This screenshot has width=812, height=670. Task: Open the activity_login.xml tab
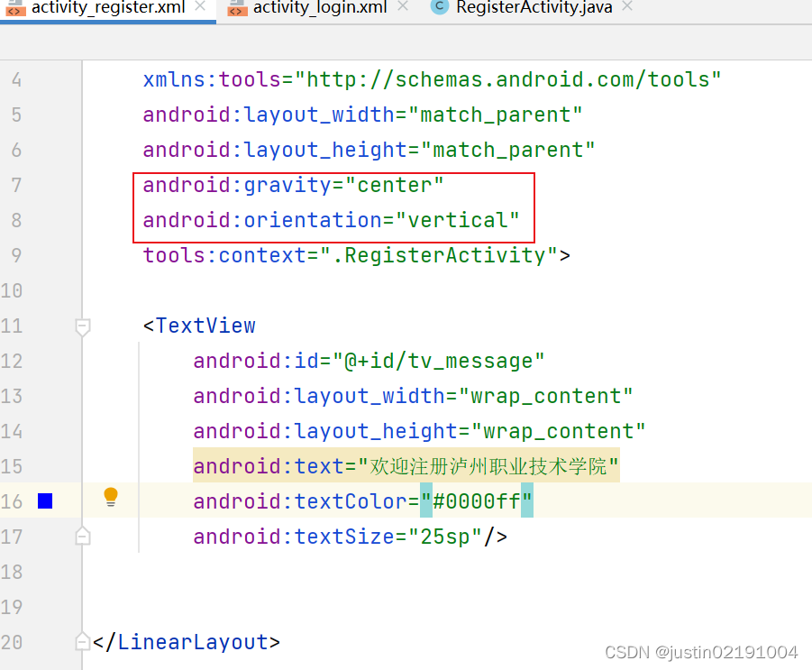320,7
